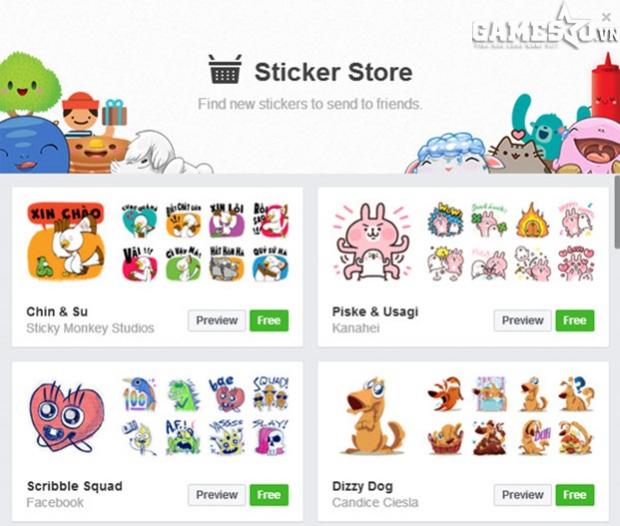This screenshot has width=620, height=526.
Task: Select the flaming fire Piske sticker
Action: click(x=532, y=220)
